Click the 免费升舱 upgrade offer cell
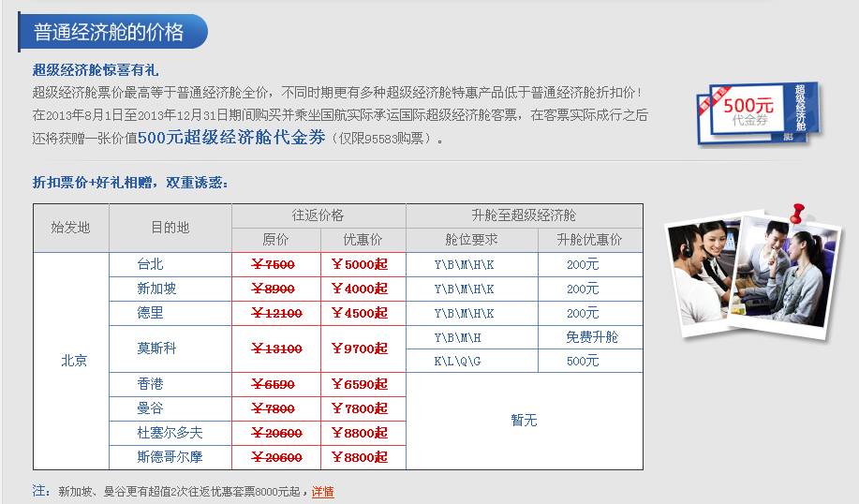859x504 pixels. pos(591,337)
